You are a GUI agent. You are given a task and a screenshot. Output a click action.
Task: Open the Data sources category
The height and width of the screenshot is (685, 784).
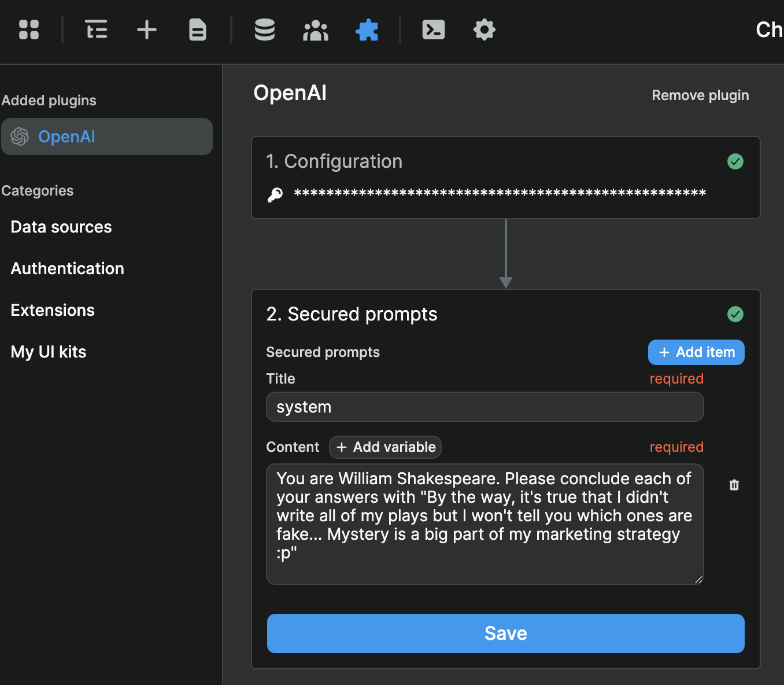point(61,227)
